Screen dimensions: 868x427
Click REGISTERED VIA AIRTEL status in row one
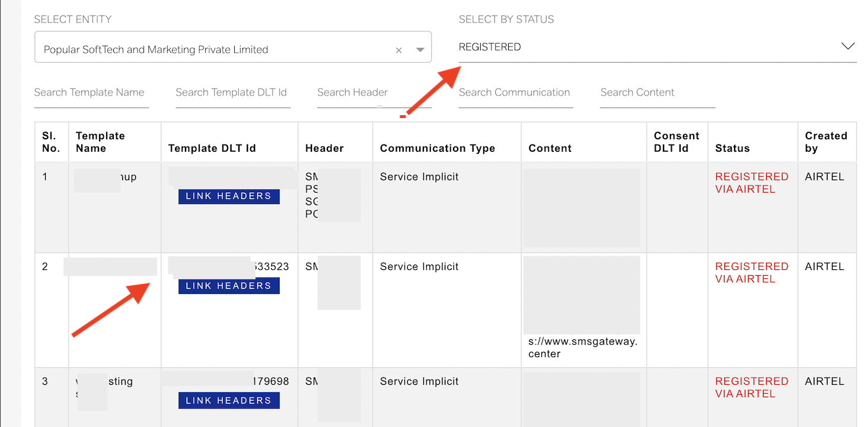[x=752, y=183]
